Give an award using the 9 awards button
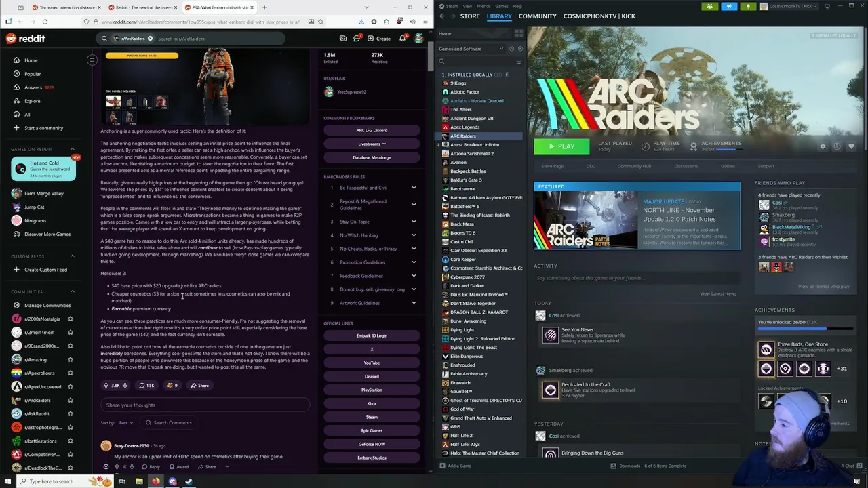This screenshot has width=868, height=488. [x=172, y=386]
